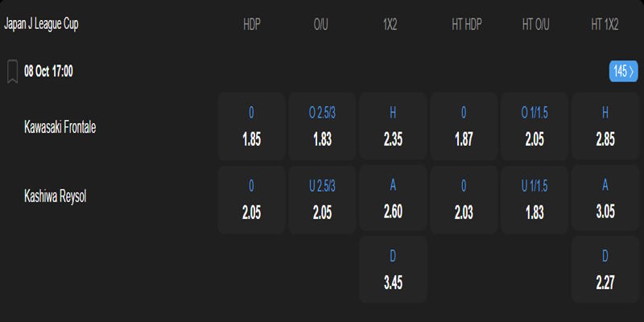Open the Kawasaki Frontale team name
The height and width of the screenshot is (322, 644).
60,126
